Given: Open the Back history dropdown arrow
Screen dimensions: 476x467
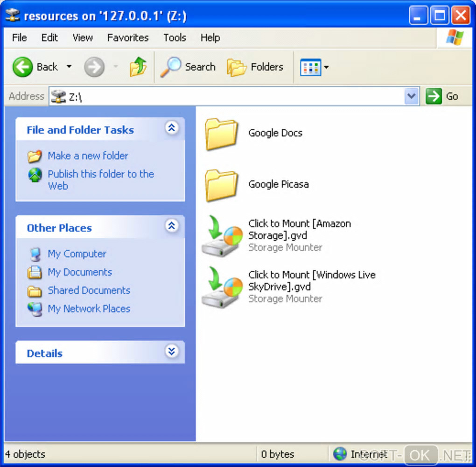Looking at the screenshot, I should [x=69, y=66].
